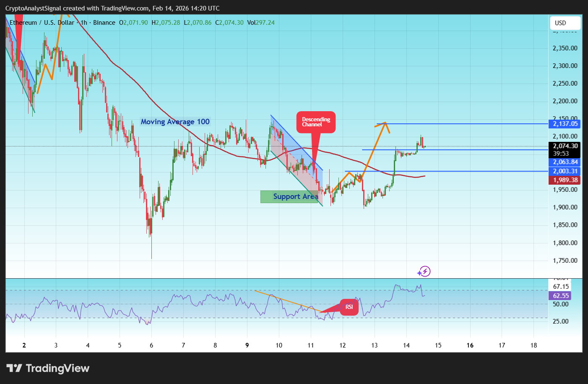The image size is (588, 384).
Task: Click date 14 on the time axis
Action: point(406,345)
